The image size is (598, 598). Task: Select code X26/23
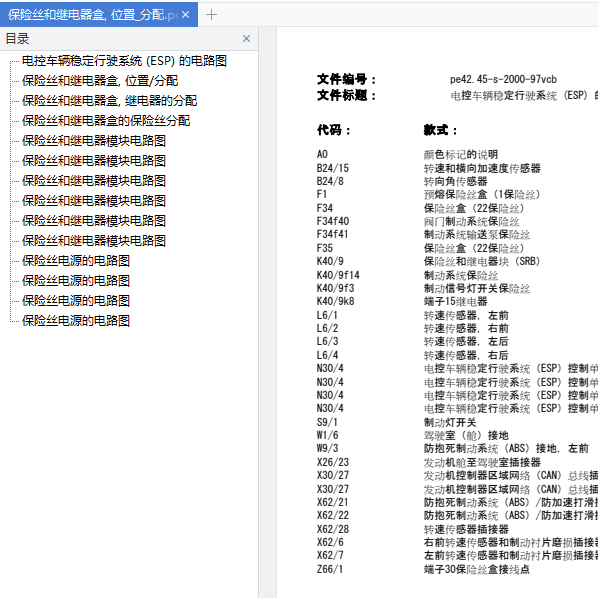[x=333, y=462]
